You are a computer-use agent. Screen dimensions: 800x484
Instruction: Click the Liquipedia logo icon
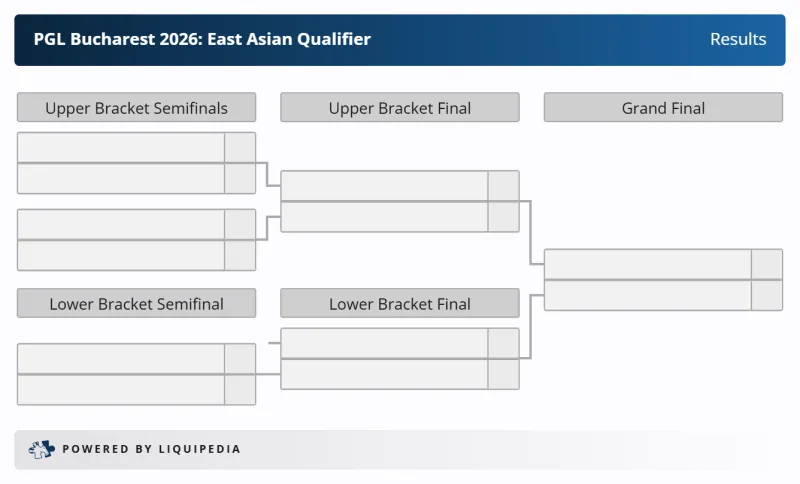41,449
